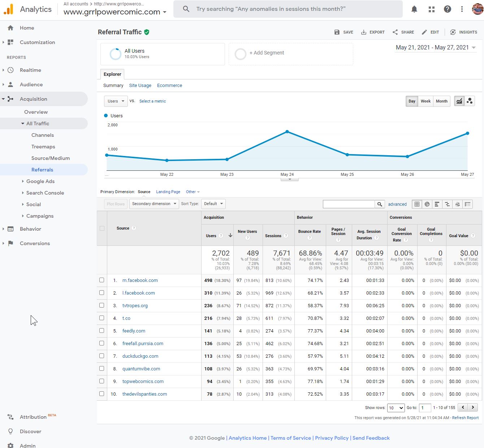Save the report with the SAVE icon

pos(343,32)
